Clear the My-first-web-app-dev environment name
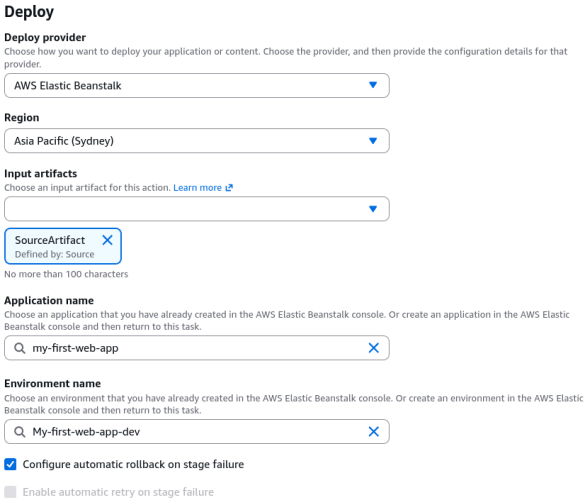 tap(373, 431)
